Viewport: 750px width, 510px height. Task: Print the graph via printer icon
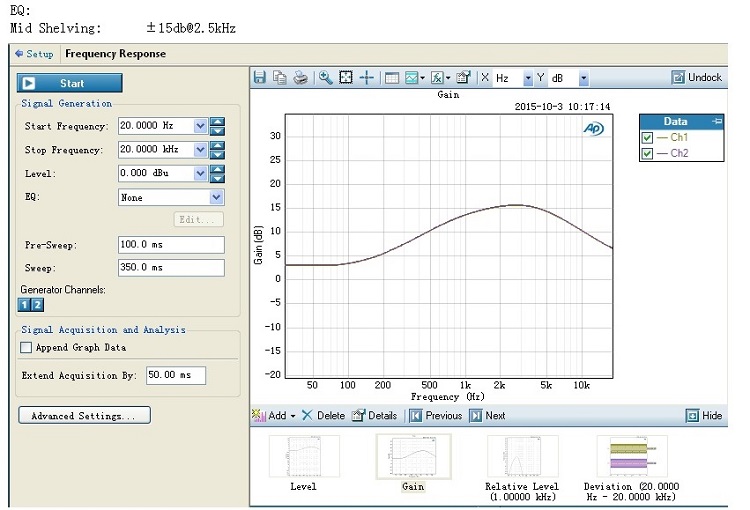point(299,78)
